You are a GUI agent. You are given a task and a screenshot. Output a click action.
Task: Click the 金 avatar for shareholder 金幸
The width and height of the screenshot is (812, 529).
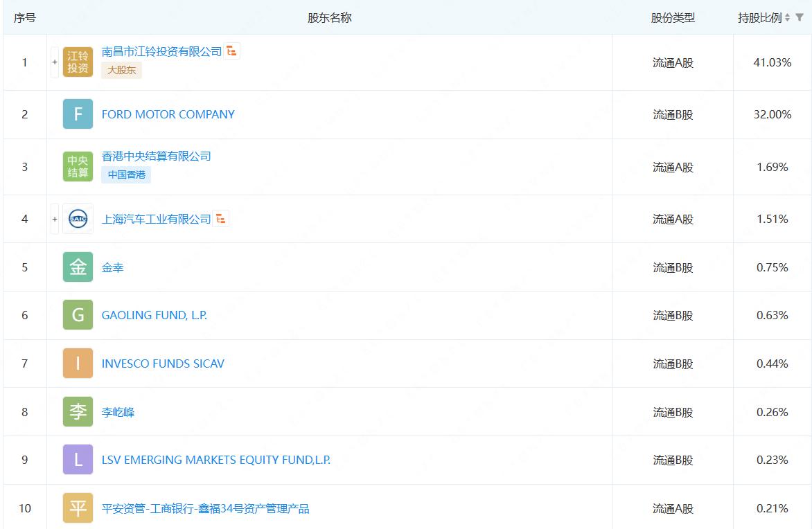[x=78, y=267]
